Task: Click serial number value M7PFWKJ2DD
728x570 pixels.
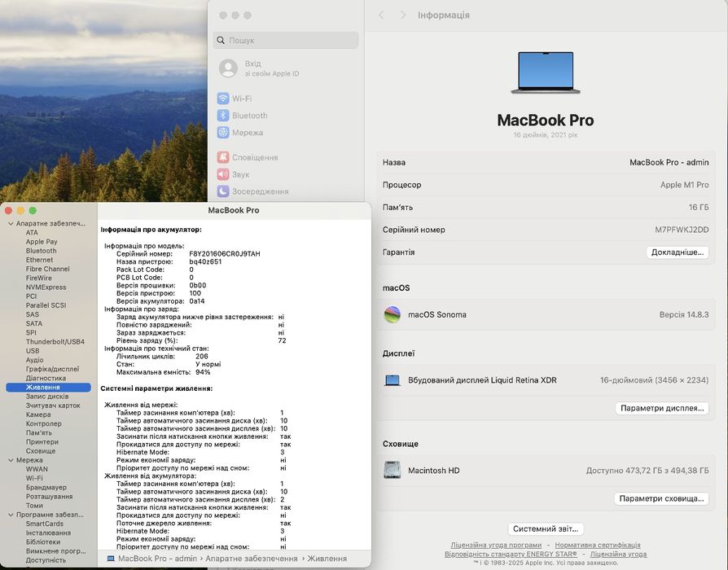Action: tap(682, 230)
